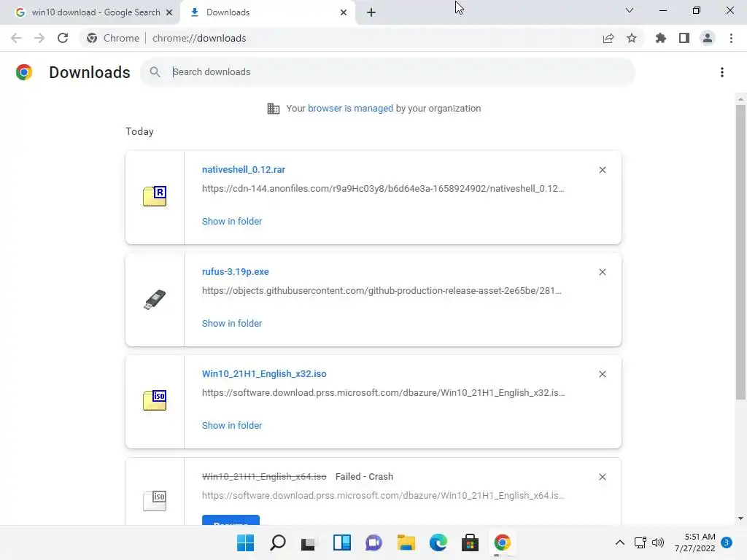This screenshot has width=747, height=560.
Task: Open the browser is managed link
Action: (x=350, y=108)
